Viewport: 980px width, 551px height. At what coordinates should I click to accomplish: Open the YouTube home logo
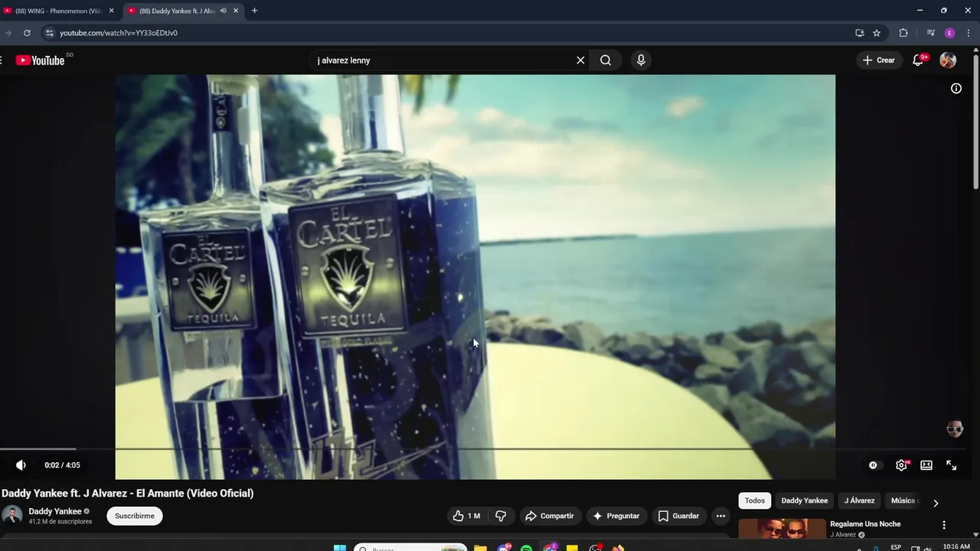40,60
